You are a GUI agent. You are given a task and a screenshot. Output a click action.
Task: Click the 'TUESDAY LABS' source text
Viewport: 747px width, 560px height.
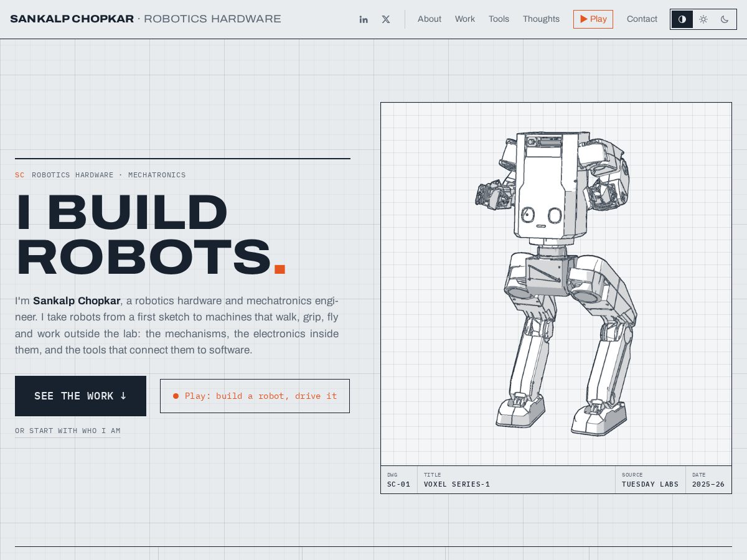click(x=651, y=484)
